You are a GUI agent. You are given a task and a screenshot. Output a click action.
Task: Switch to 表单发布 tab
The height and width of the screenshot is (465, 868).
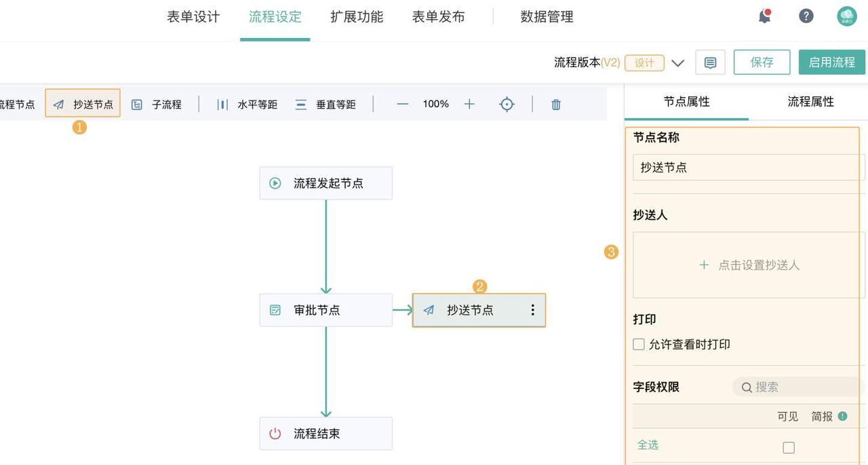(x=439, y=17)
